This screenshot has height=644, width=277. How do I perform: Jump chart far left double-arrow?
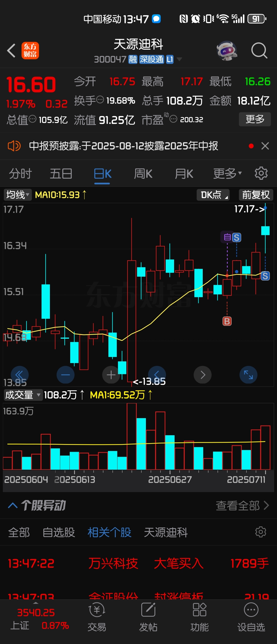tap(20, 375)
